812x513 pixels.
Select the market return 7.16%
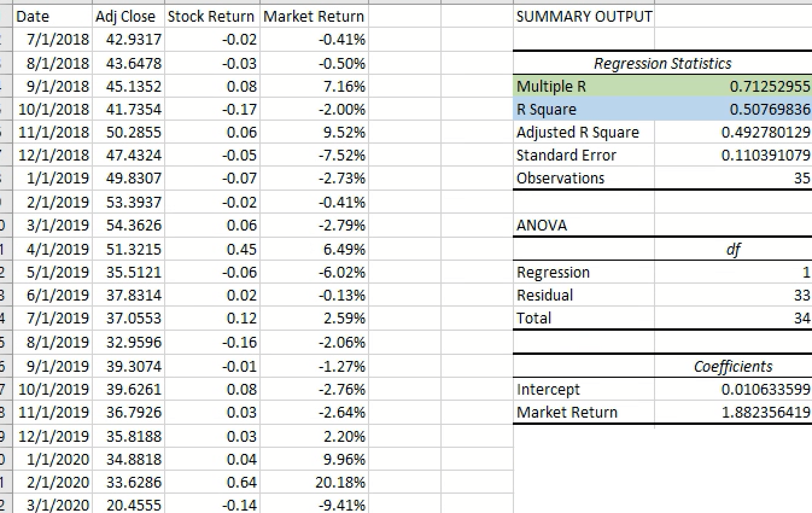314,86
